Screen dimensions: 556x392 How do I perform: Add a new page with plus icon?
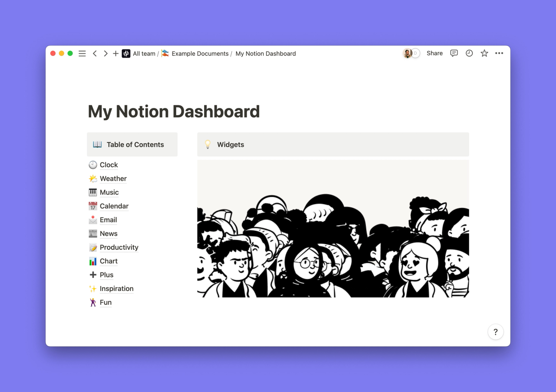(116, 53)
